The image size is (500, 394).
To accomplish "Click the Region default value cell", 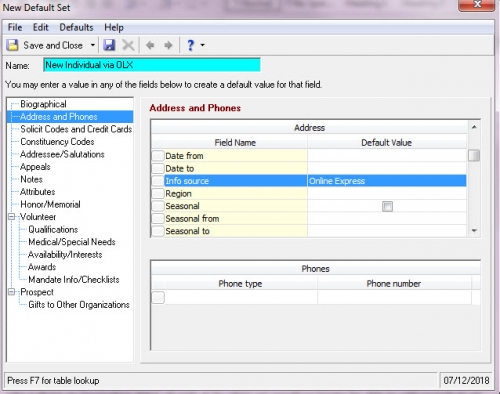I will [x=387, y=193].
